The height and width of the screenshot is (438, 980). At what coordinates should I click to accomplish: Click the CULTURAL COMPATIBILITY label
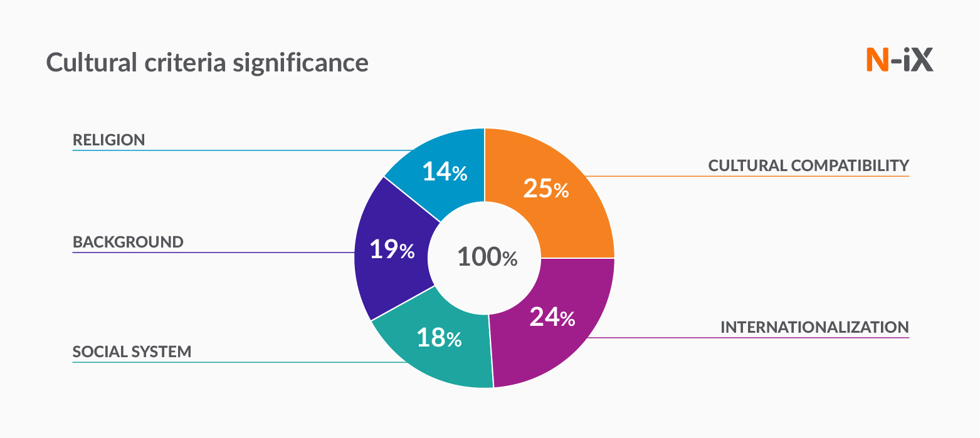(808, 165)
